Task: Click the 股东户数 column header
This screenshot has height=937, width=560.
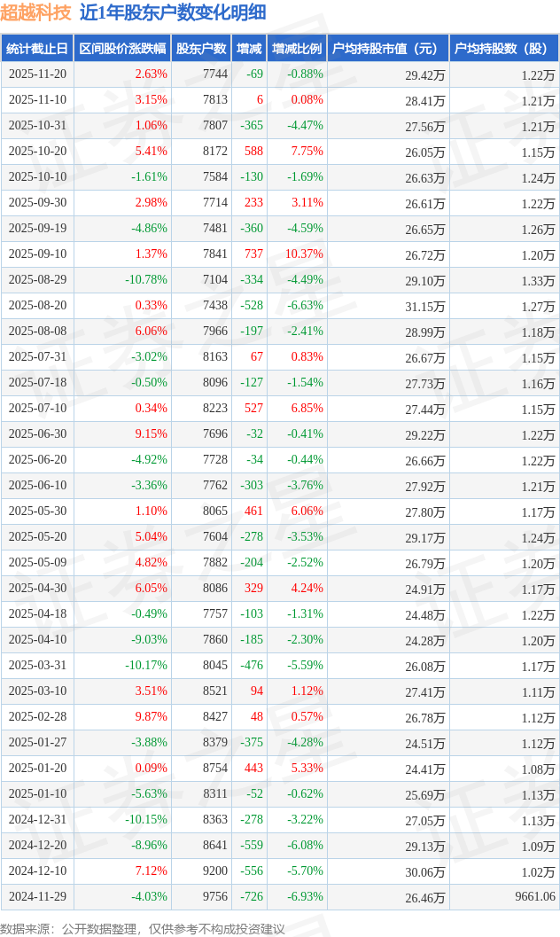Action: pyautogui.click(x=201, y=49)
